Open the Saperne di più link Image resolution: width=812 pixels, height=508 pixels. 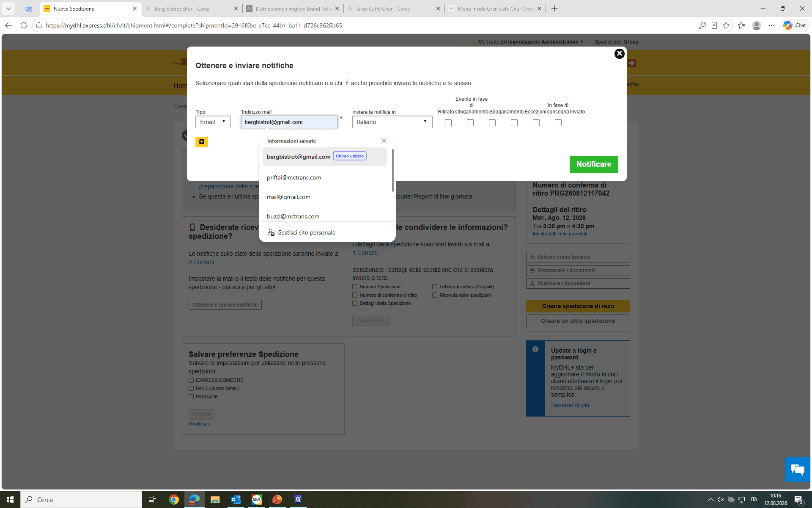point(570,405)
